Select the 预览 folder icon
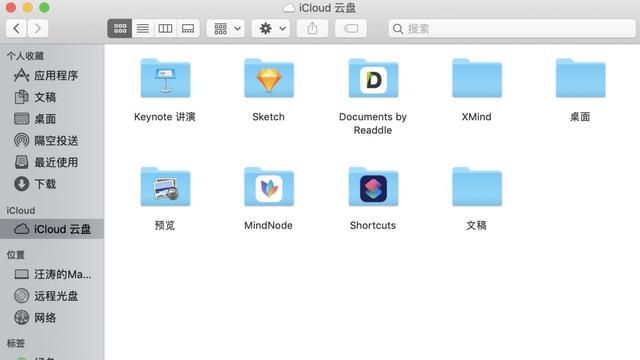This screenshot has width=640, height=360. [165, 187]
